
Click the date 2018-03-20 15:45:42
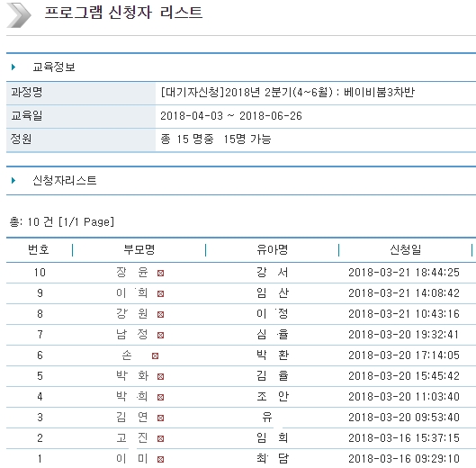coord(404,376)
